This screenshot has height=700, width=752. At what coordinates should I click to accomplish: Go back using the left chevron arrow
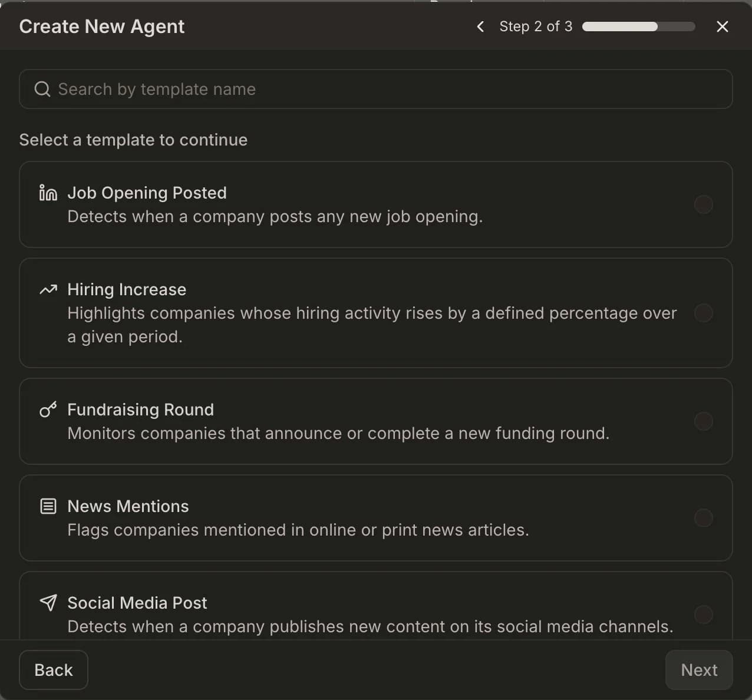[x=480, y=27]
